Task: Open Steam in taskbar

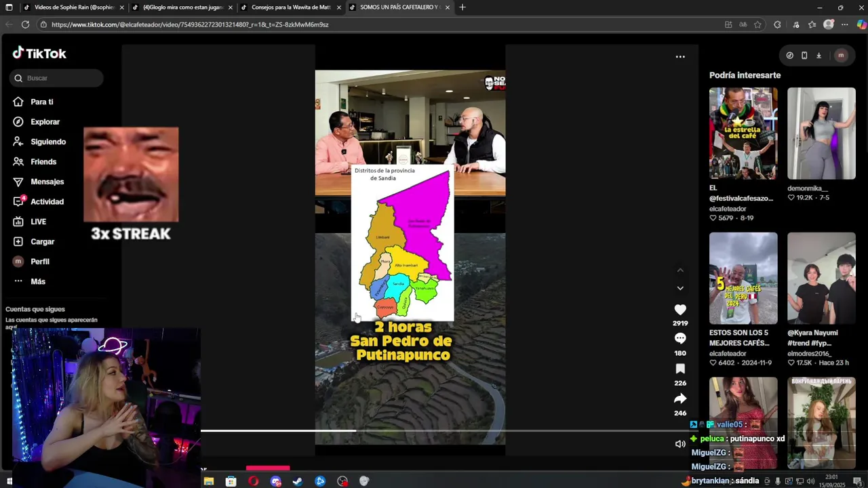Action: [x=298, y=481]
